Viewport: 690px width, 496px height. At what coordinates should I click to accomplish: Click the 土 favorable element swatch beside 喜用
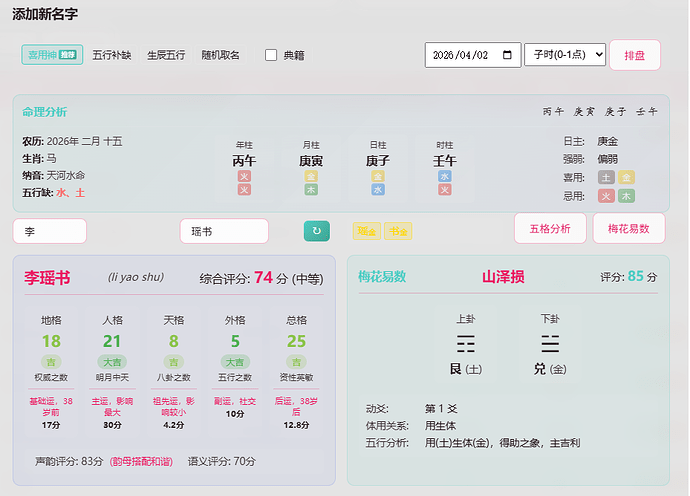coord(606,177)
